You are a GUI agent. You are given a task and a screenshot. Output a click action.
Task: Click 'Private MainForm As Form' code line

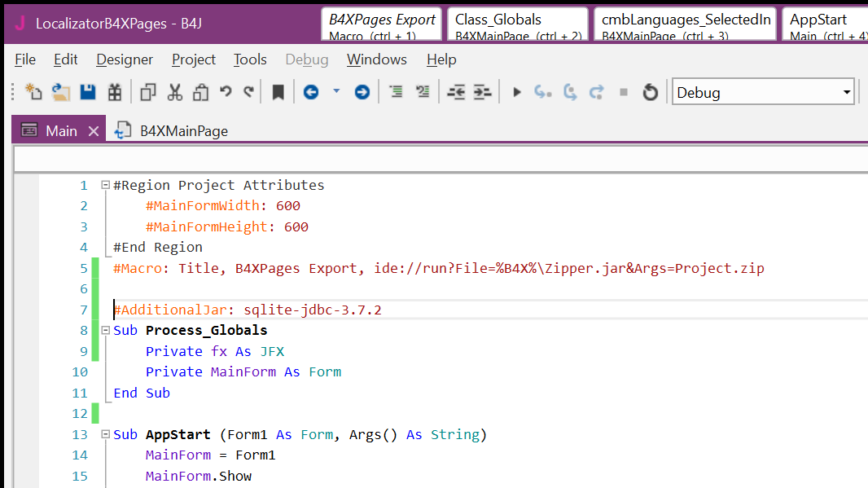(x=243, y=371)
